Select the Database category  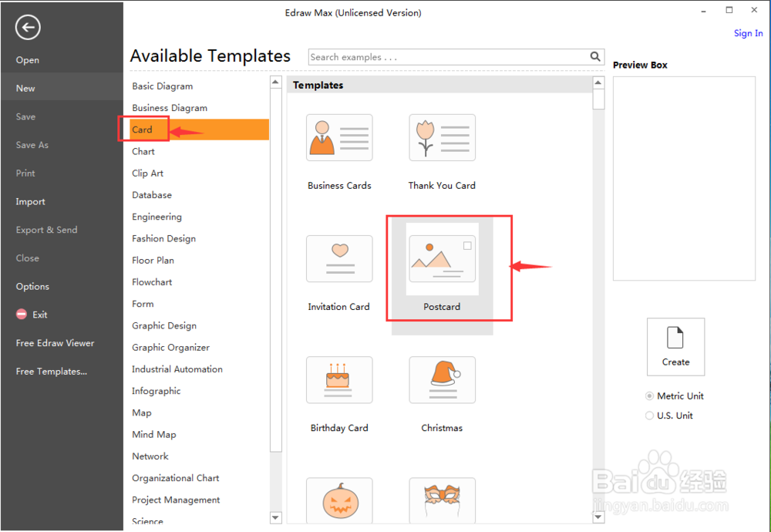(x=152, y=195)
